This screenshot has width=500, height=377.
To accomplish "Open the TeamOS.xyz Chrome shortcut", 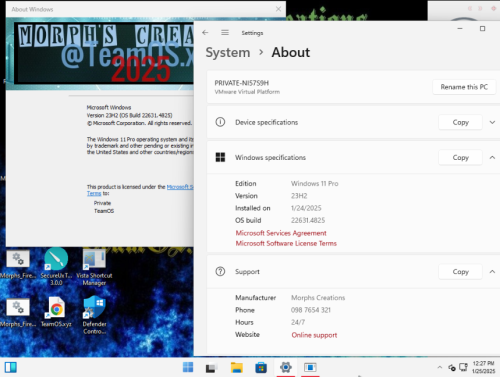I will click(56, 312).
